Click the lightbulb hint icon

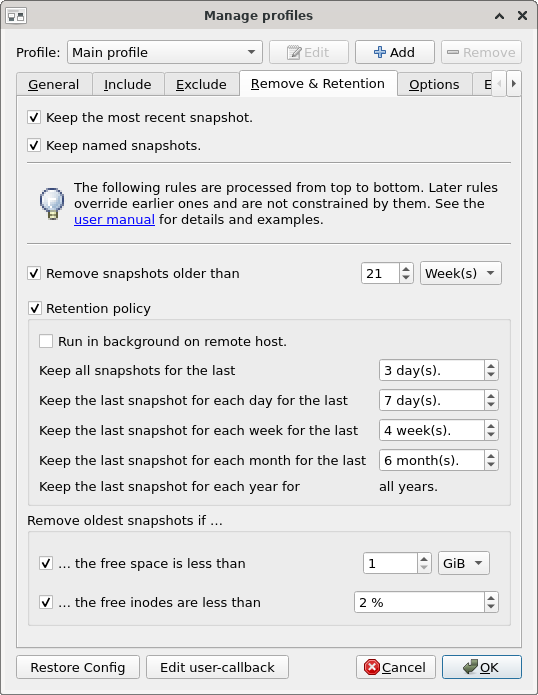pos(52,203)
